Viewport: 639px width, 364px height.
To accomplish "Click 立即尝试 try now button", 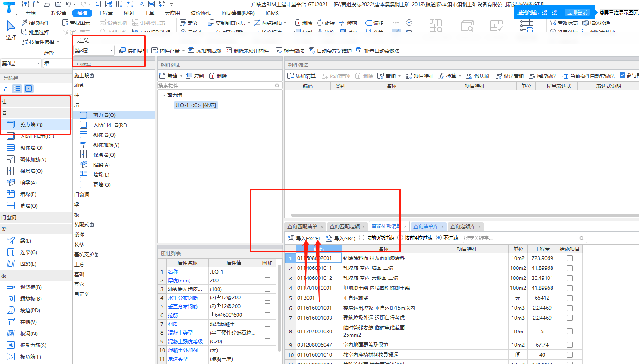I will pos(577,12).
